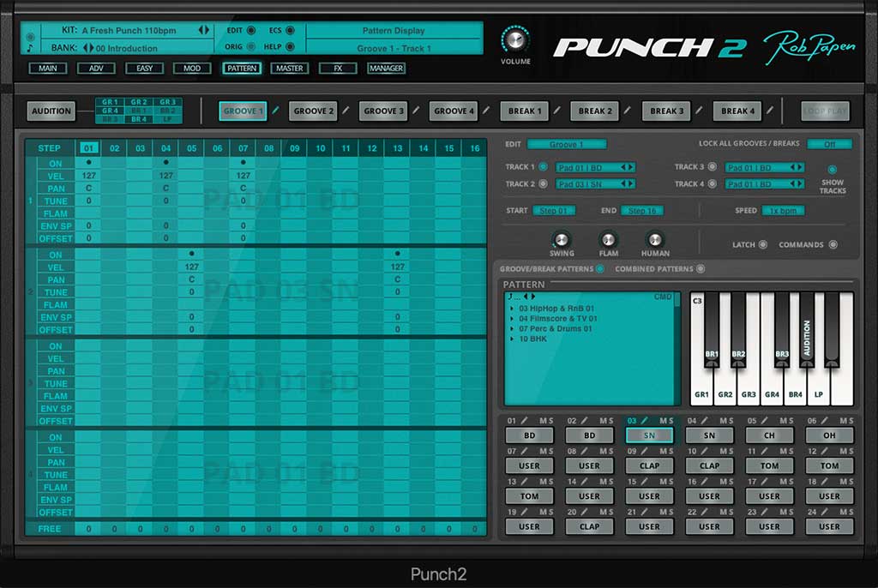Open the Track 2 pad dropdown
Screen dimensions: 878x588
click(x=595, y=184)
